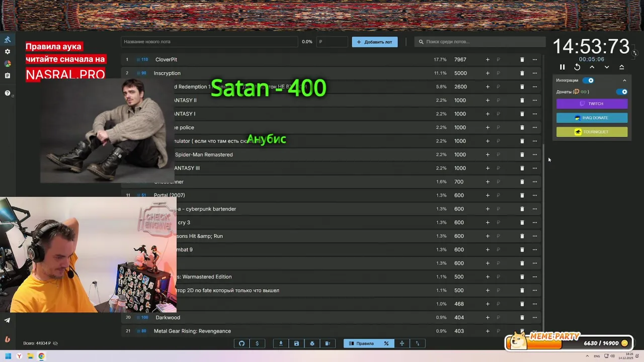The width and height of the screenshot is (644, 362).
Task: Delete the CloverPit lot
Action: point(522,59)
